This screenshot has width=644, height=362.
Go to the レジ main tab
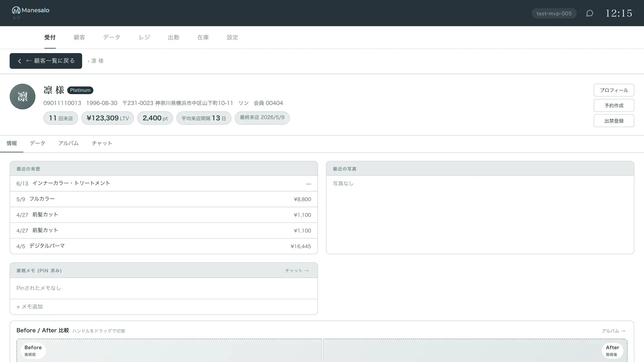point(144,37)
